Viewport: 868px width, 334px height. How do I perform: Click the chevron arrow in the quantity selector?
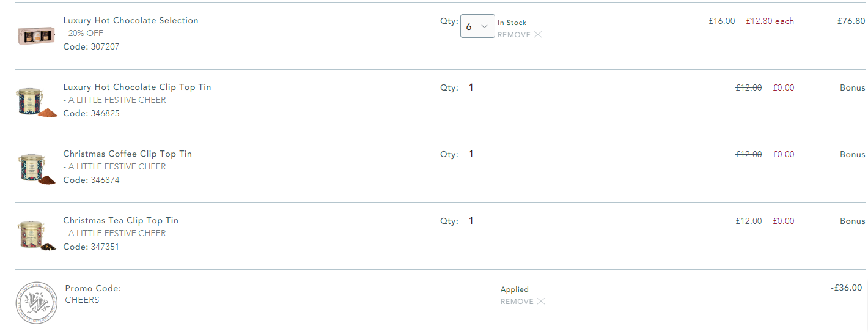[x=485, y=26]
